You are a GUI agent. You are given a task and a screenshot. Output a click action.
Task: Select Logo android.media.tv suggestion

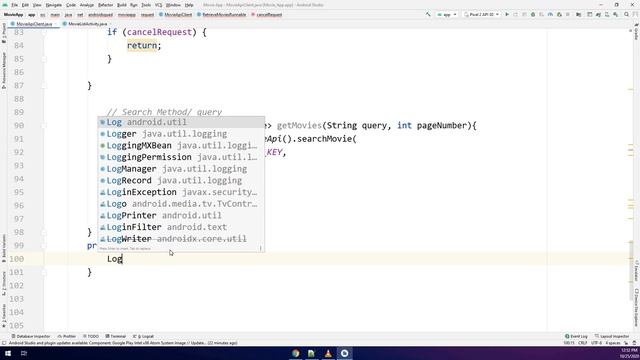181,204
